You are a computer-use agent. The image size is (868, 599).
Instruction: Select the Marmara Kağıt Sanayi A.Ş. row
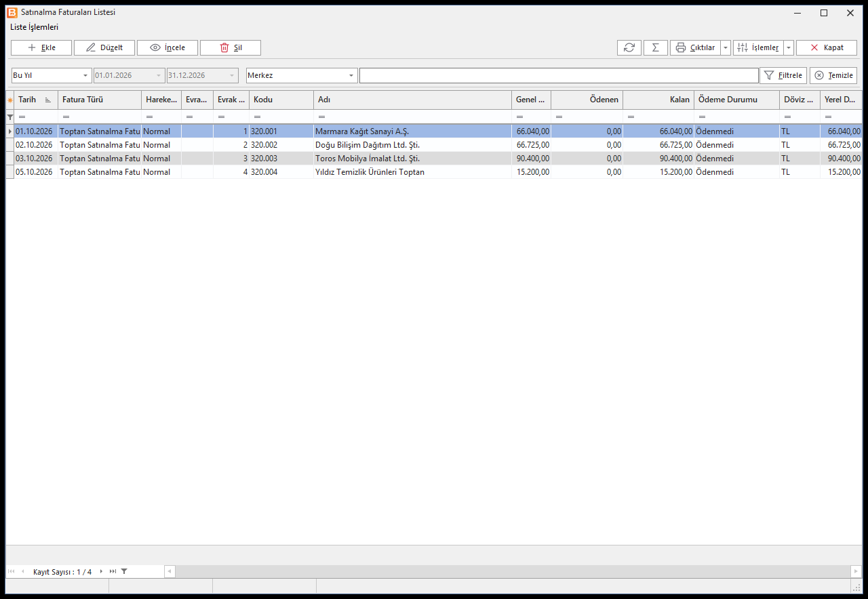click(x=434, y=131)
